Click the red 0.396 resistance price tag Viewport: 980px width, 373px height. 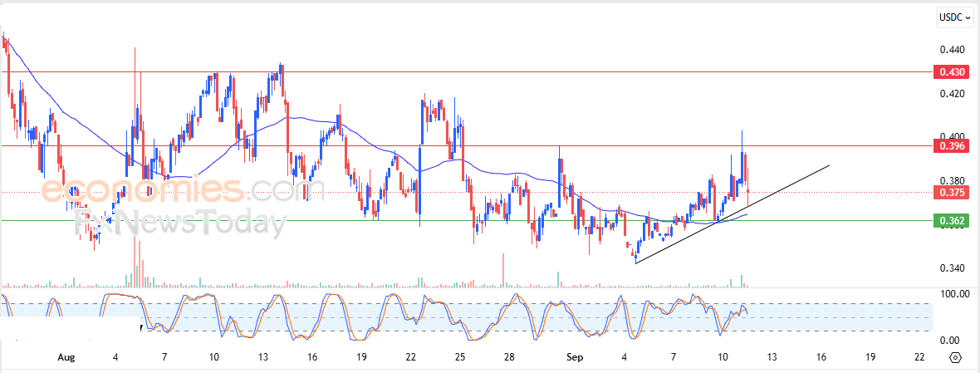click(x=951, y=146)
